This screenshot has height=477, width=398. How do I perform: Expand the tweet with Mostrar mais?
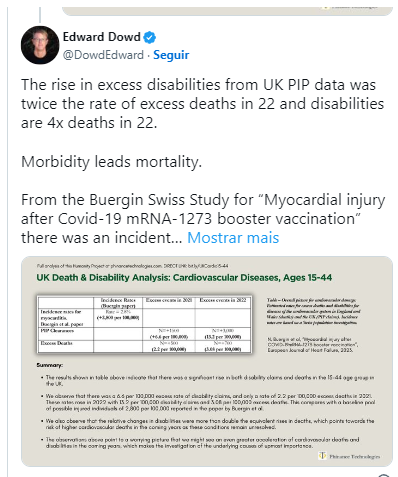[x=233, y=238]
